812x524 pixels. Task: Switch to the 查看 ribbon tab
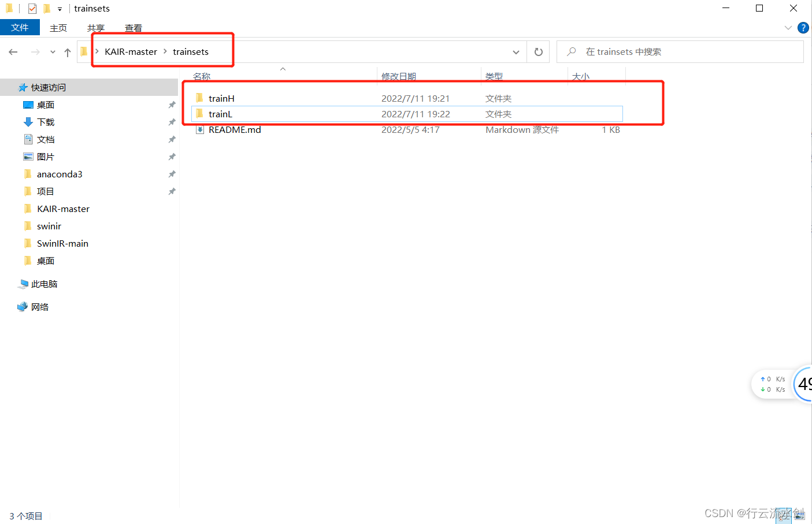[x=133, y=27]
